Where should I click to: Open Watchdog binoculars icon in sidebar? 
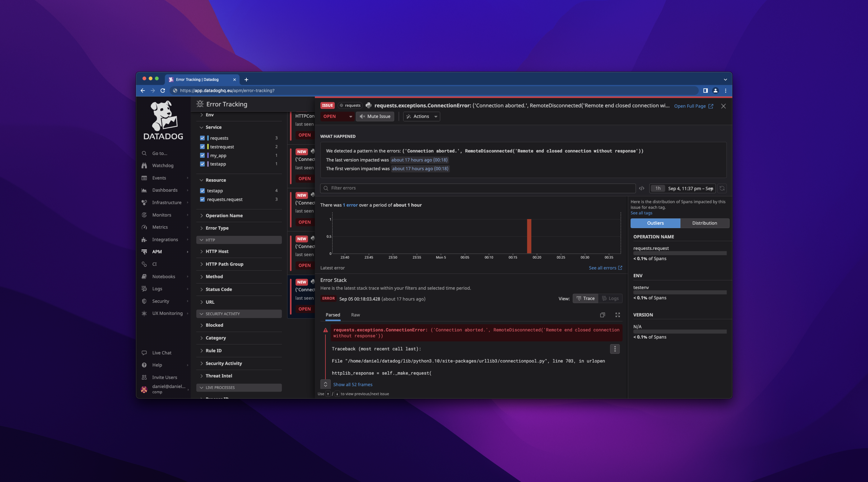(x=144, y=166)
